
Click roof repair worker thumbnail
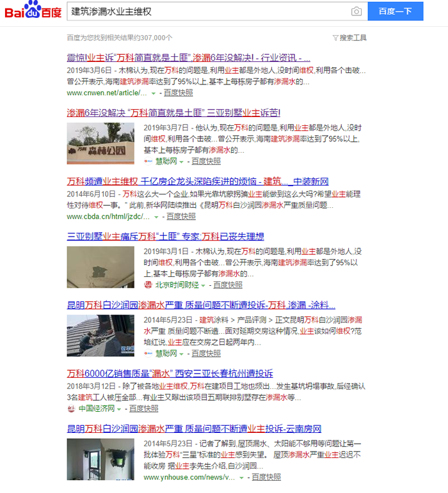pos(100,336)
